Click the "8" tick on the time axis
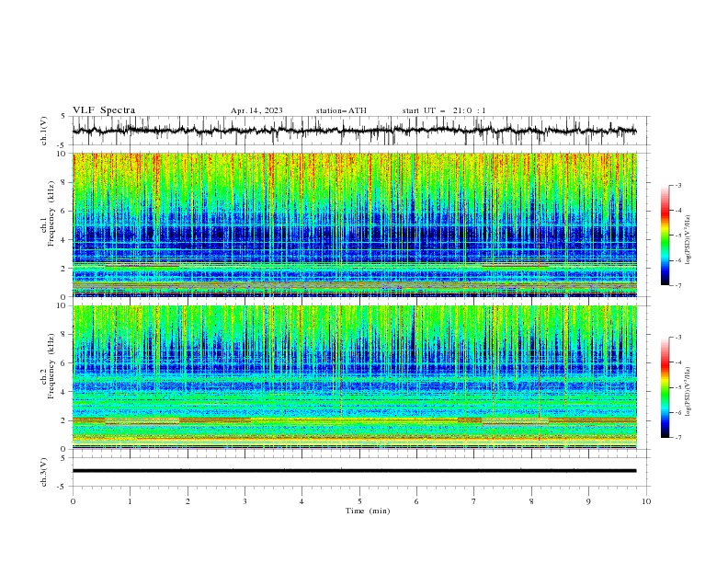 coord(531,501)
